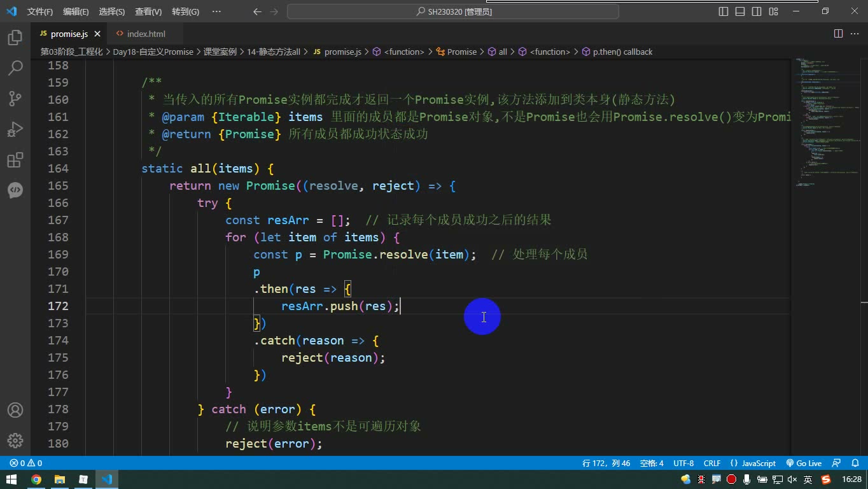Expand breadcrumb 14-静态方法all
Viewport: 868px width, 489px height.
pos(274,52)
